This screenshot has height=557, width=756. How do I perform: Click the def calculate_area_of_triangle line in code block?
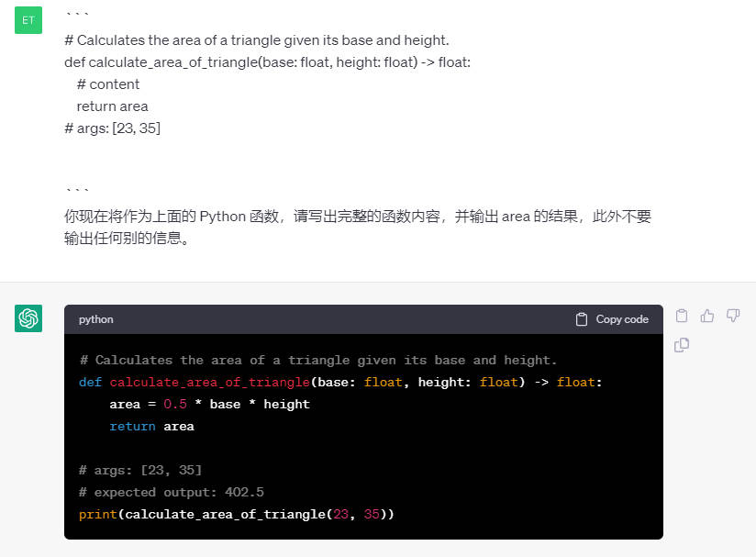(x=340, y=382)
